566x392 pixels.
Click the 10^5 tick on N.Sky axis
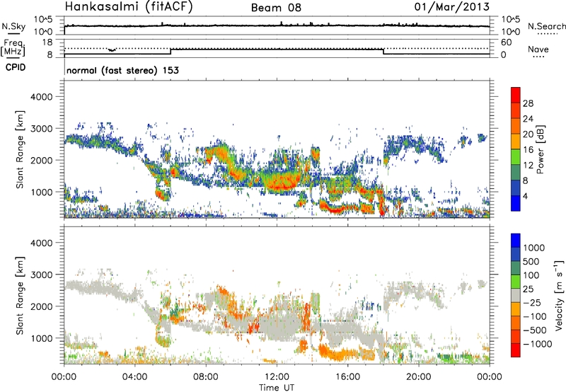(43, 19)
